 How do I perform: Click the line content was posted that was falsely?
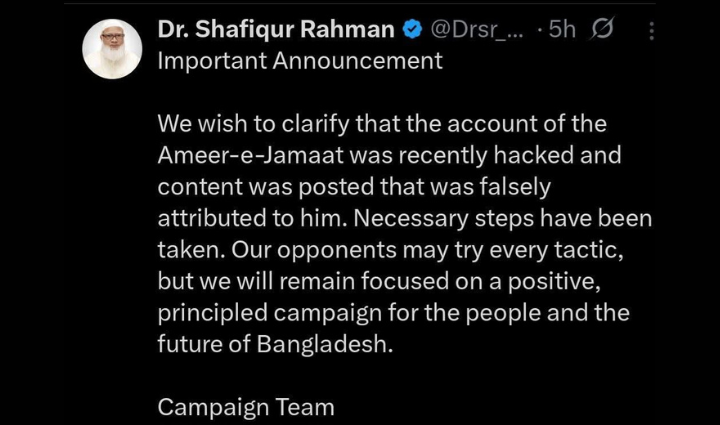(354, 188)
